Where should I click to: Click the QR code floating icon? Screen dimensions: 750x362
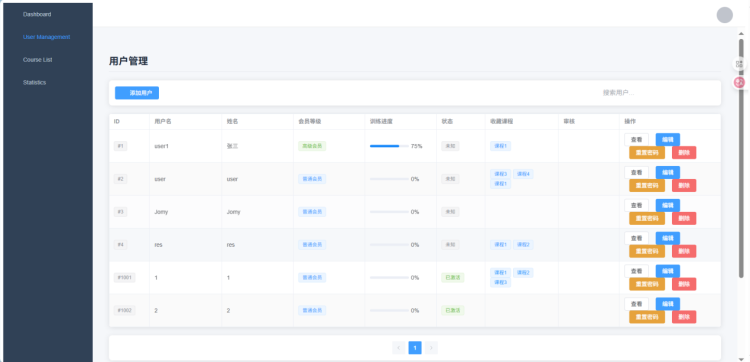(x=739, y=64)
